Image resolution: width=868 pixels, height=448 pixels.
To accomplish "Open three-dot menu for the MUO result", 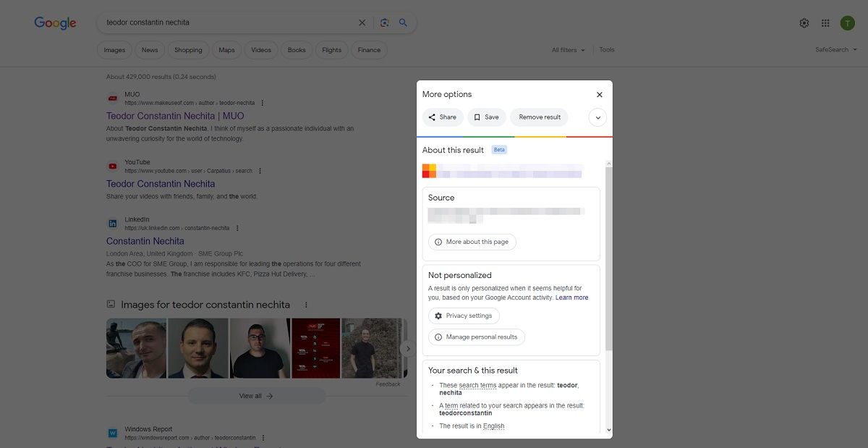I will [x=263, y=103].
